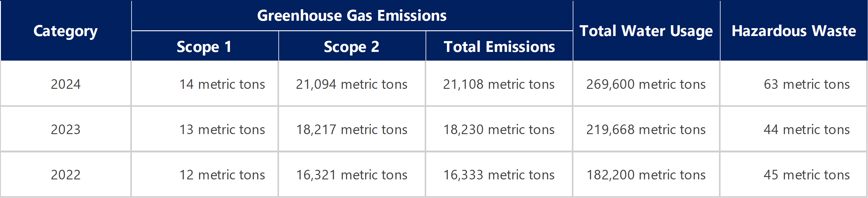Click the 2023 row label
The image size is (868, 198).
(66, 130)
